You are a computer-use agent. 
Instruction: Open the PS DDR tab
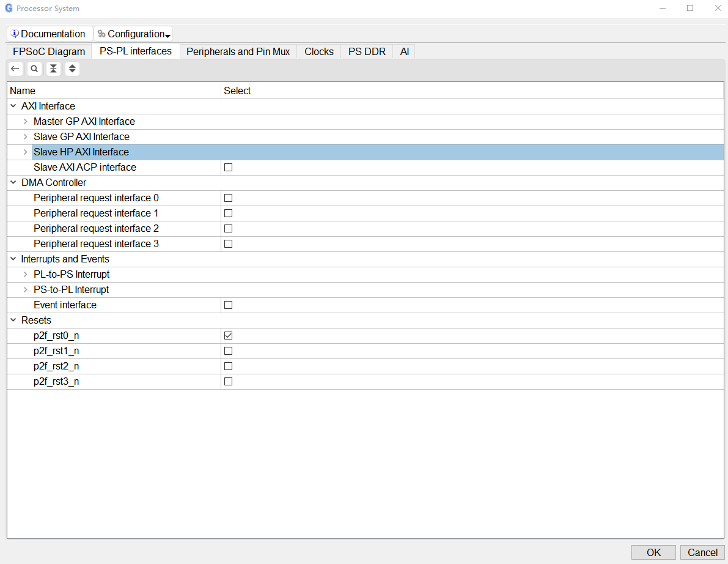367,51
